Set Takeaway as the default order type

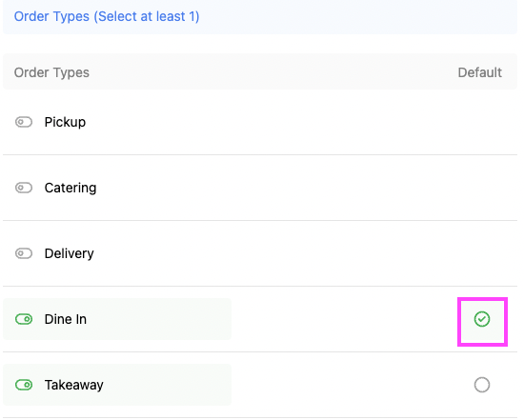coord(482,385)
